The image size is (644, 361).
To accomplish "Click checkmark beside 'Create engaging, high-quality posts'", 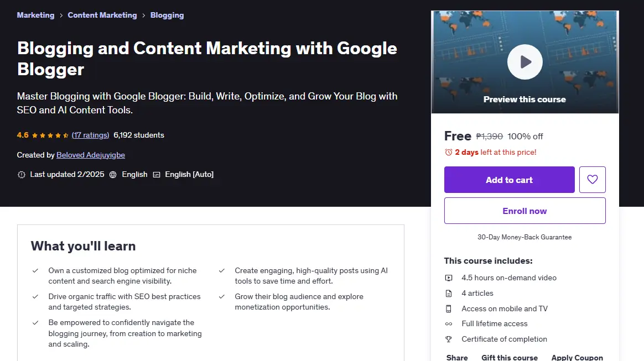I will 222,271.
